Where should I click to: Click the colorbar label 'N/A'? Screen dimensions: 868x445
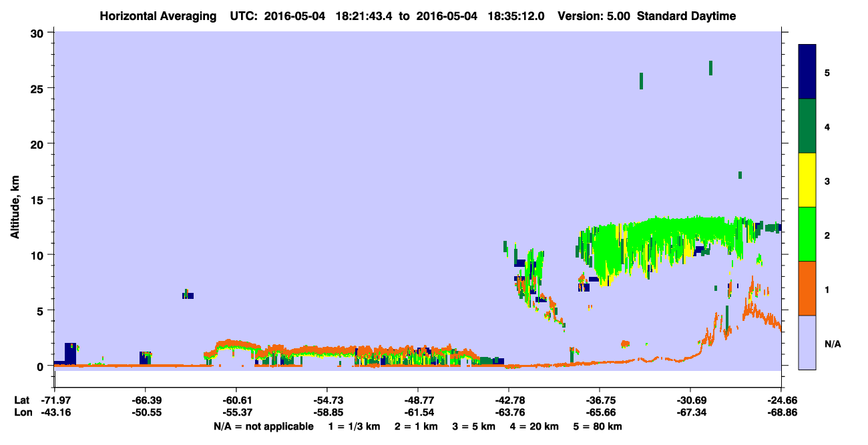click(833, 344)
